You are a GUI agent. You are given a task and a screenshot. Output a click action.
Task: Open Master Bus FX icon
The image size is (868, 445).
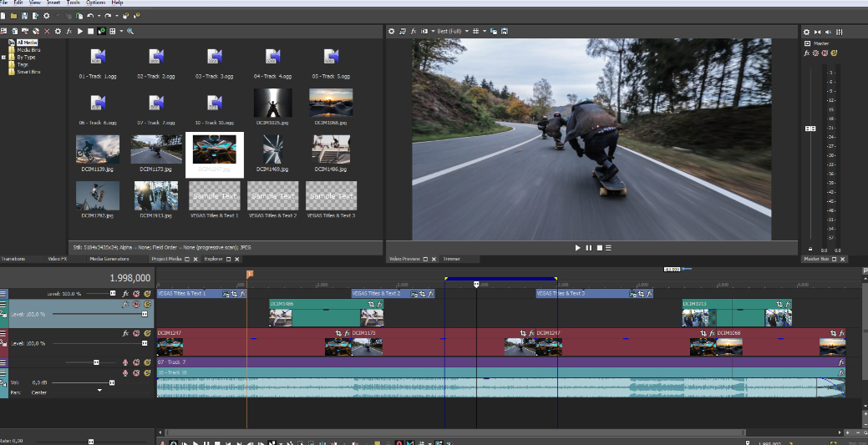click(x=807, y=53)
